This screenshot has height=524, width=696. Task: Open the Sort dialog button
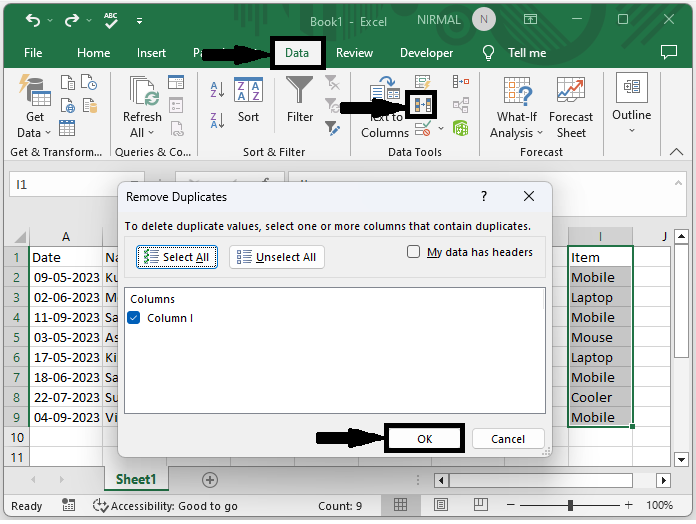[248, 100]
